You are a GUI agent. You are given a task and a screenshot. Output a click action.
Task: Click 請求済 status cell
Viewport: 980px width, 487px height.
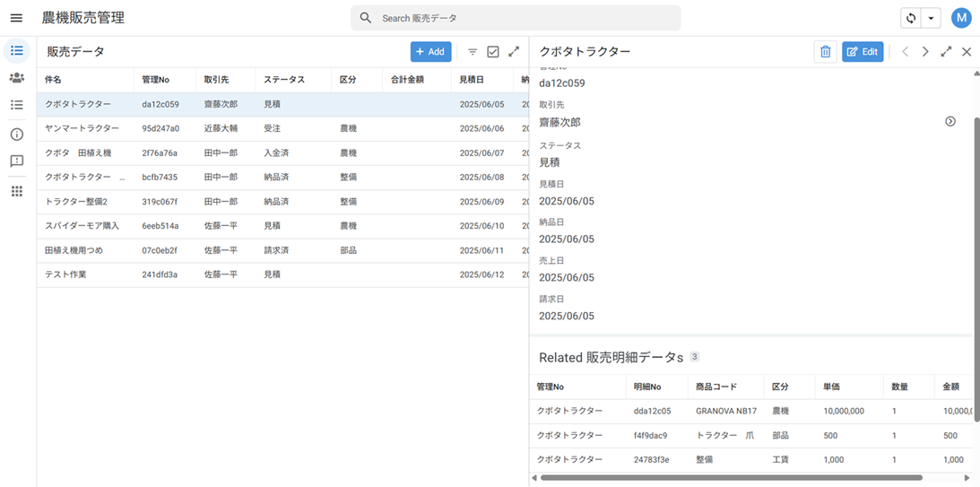pos(276,251)
